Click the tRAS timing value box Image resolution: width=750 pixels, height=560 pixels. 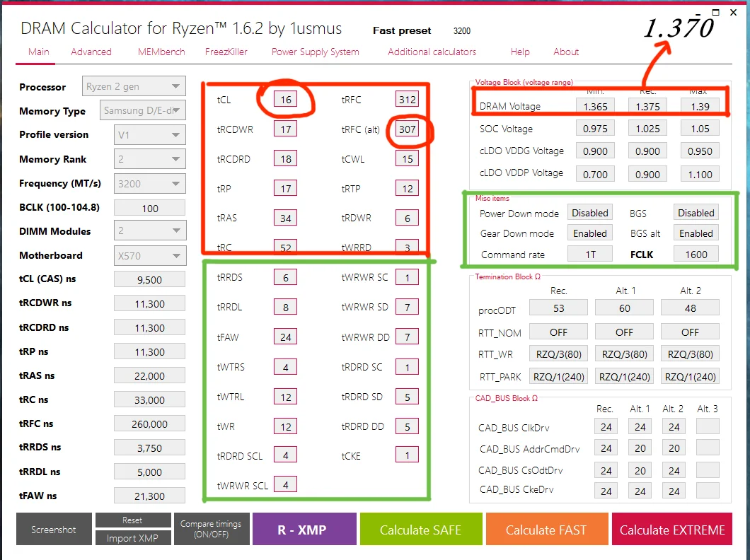click(x=286, y=218)
